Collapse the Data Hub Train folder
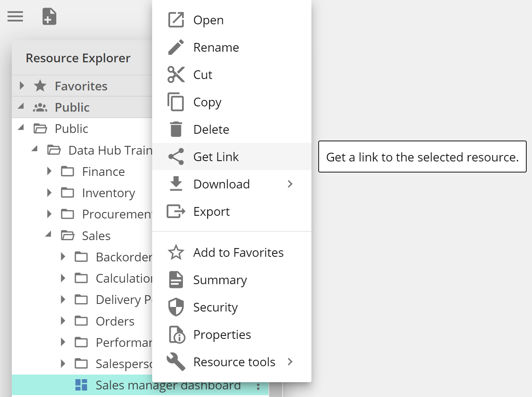Image resolution: width=532 pixels, height=397 pixels. click(35, 149)
